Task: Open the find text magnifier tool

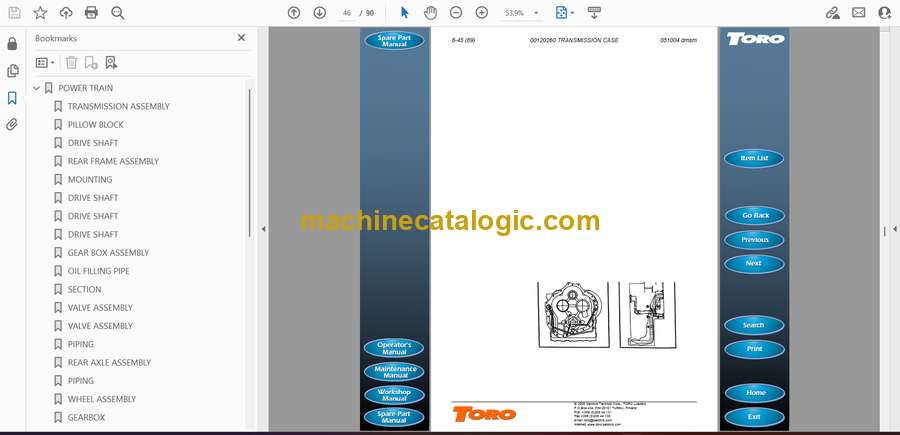Action: click(x=118, y=13)
